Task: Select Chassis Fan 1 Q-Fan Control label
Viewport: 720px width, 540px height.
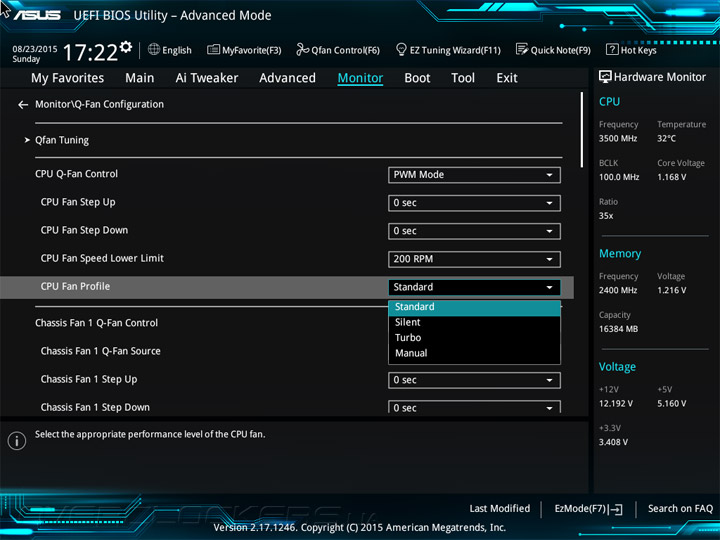Action: click(96, 323)
